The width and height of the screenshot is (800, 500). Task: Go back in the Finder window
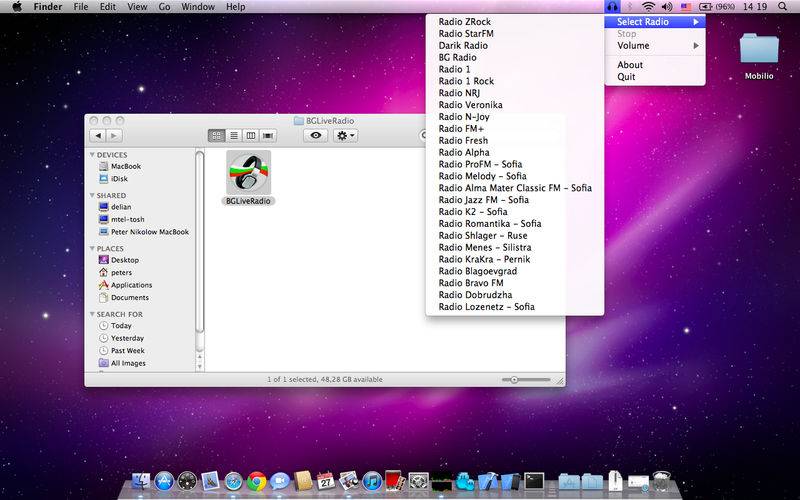[98, 136]
